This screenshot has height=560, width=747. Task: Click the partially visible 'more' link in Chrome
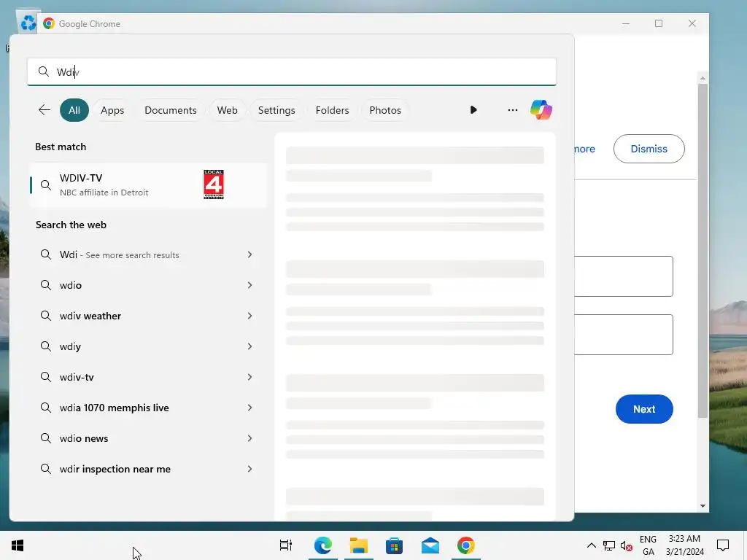(x=584, y=149)
